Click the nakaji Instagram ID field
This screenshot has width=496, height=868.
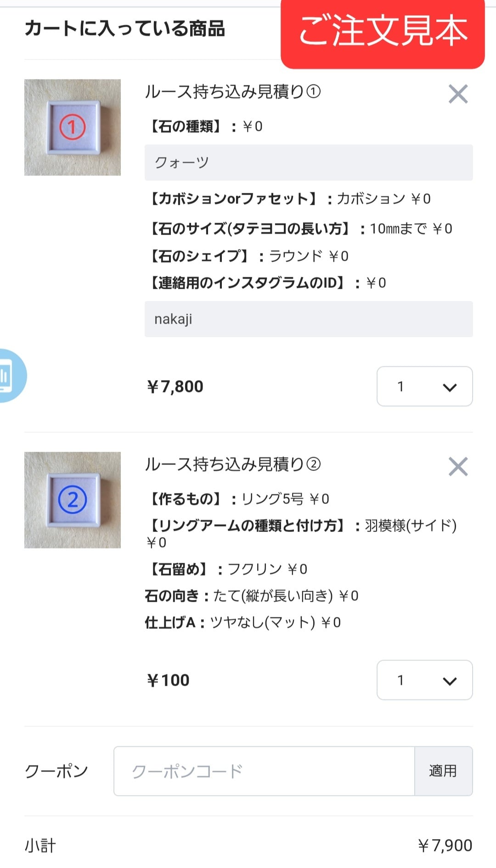tap(308, 319)
